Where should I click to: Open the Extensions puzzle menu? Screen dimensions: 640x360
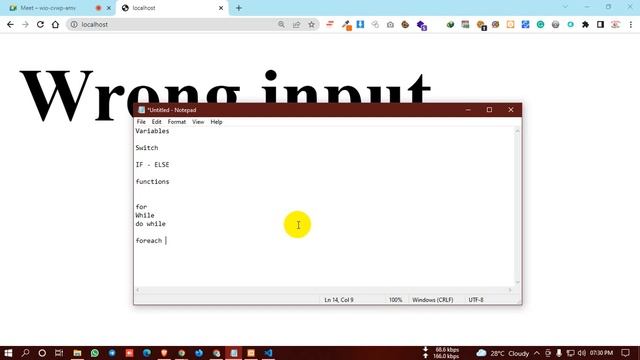585,24
